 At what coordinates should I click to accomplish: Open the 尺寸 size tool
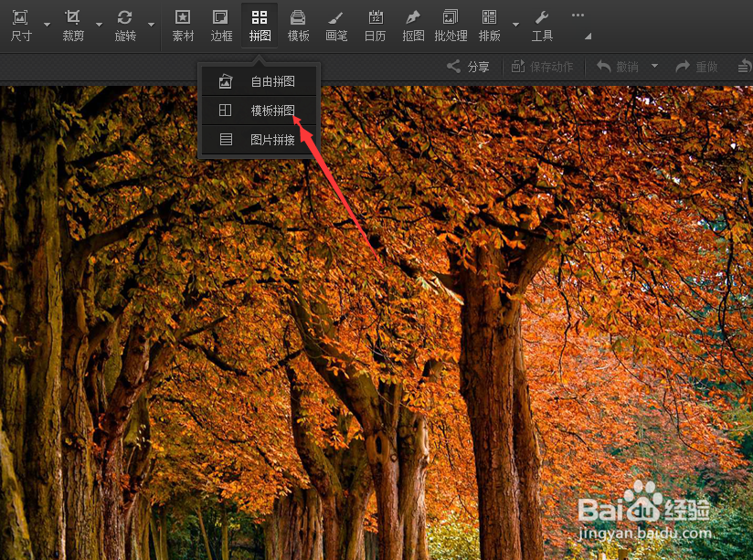tap(21, 26)
